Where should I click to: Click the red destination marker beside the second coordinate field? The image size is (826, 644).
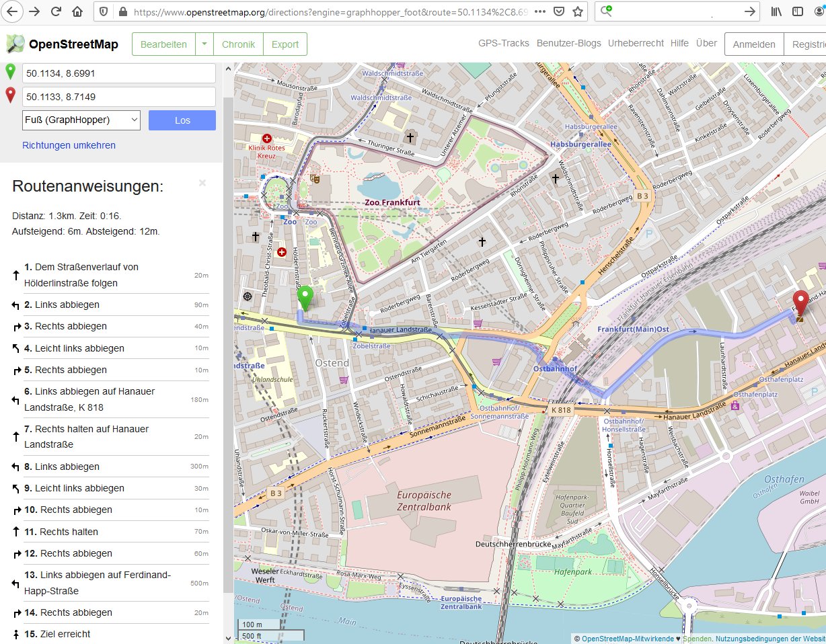10,95
